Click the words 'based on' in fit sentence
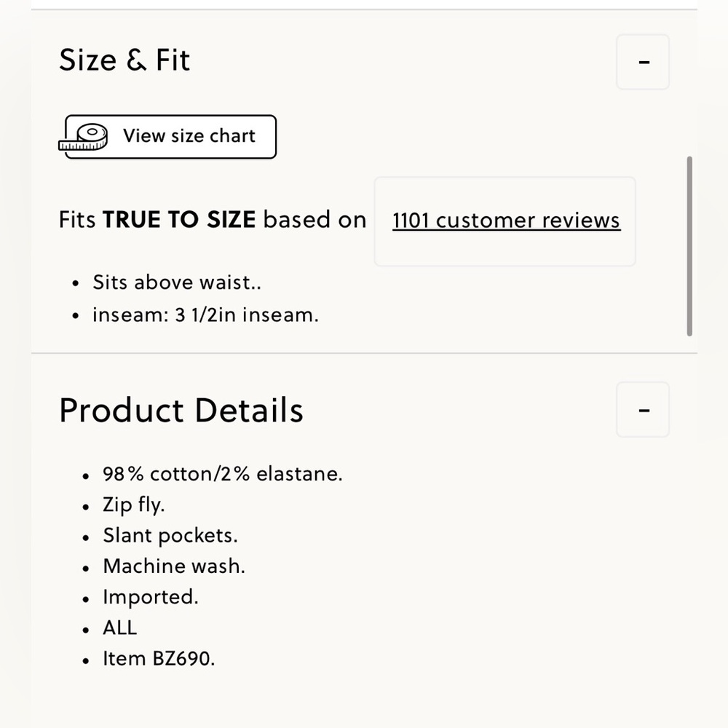 pyautogui.click(x=314, y=219)
